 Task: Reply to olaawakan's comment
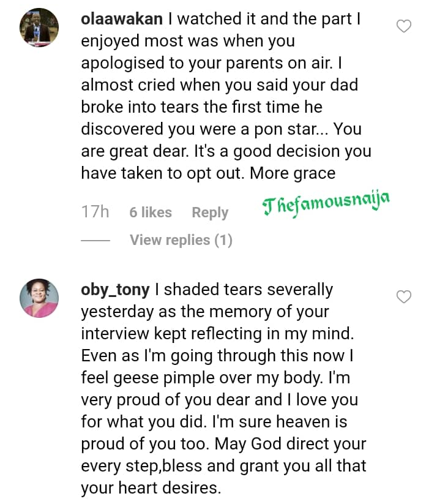click(210, 213)
